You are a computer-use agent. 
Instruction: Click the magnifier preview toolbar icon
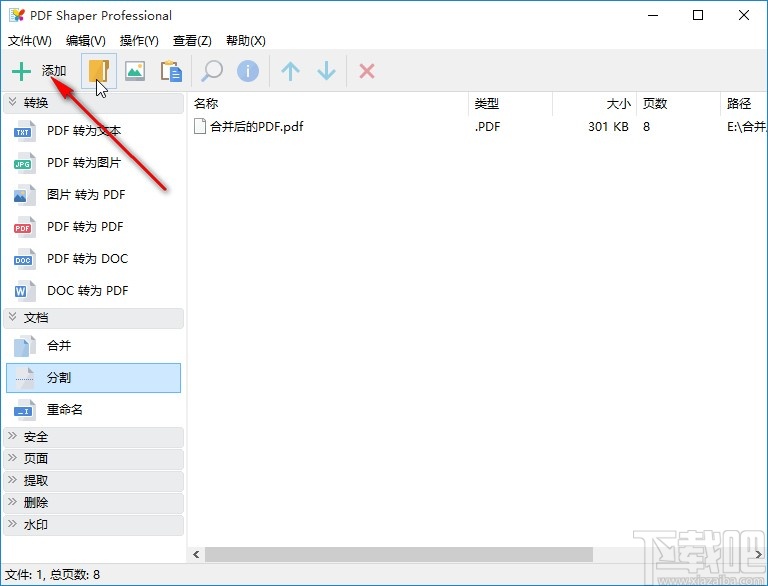(212, 71)
